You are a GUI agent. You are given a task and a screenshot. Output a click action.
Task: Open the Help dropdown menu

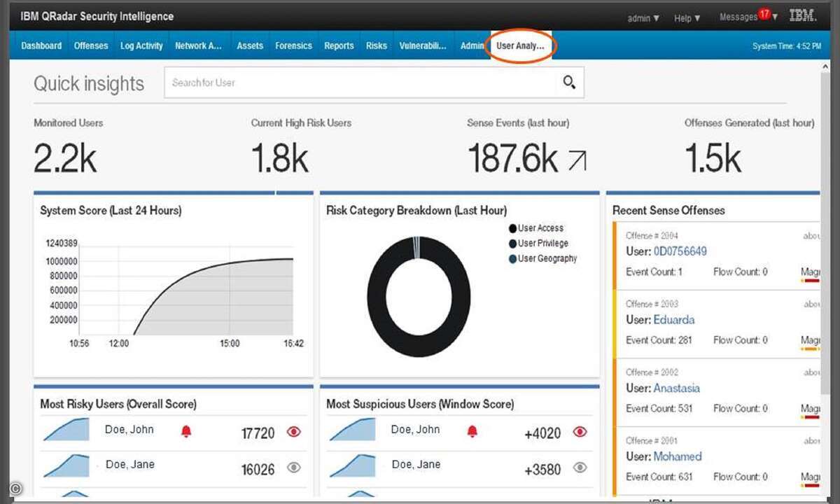(x=687, y=18)
